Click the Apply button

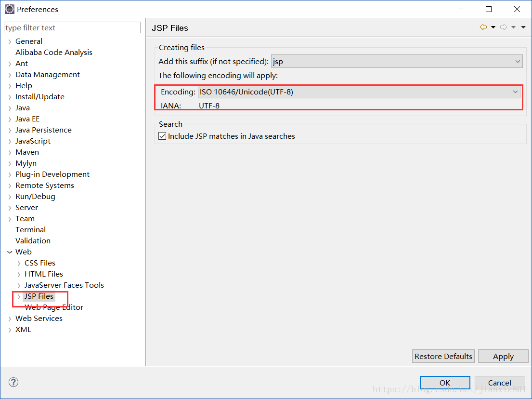click(x=503, y=356)
